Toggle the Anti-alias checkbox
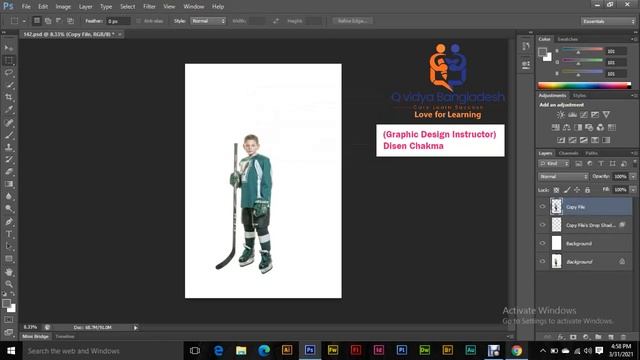 tap(138, 21)
